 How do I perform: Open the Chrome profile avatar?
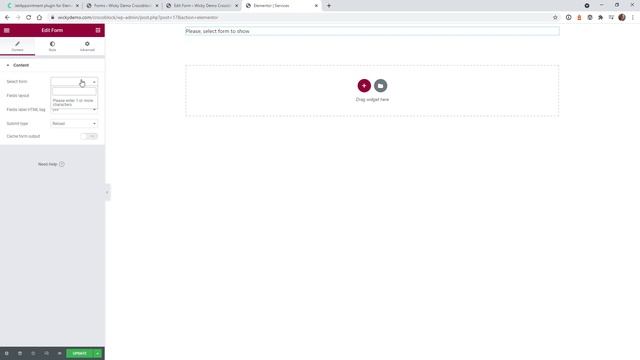622,18
